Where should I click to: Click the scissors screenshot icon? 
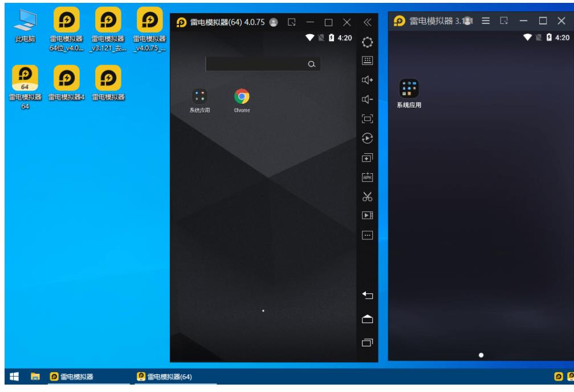tap(367, 197)
